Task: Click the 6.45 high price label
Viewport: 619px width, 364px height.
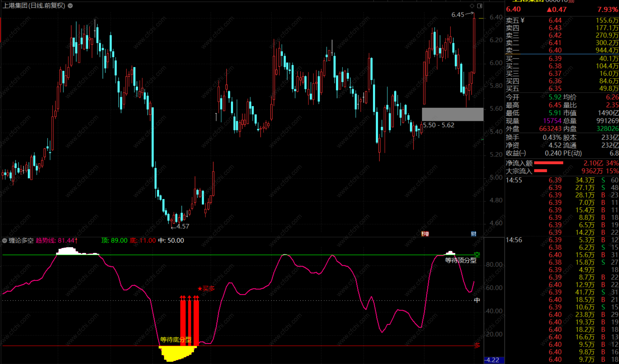Action: pyautogui.click(x=458, y=15)
